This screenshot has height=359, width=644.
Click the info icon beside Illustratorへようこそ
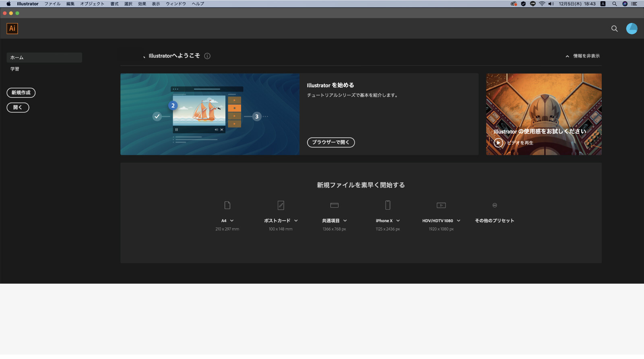[207, 56]
